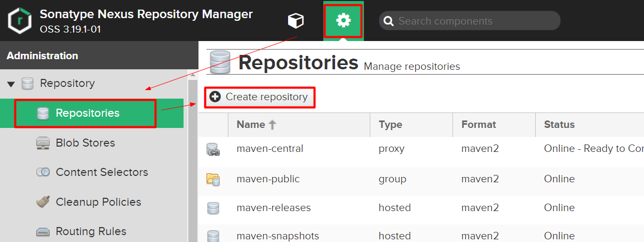Click the Create repository button
The height and width of the screenshot is (242, 644).
tap(260, 97)
